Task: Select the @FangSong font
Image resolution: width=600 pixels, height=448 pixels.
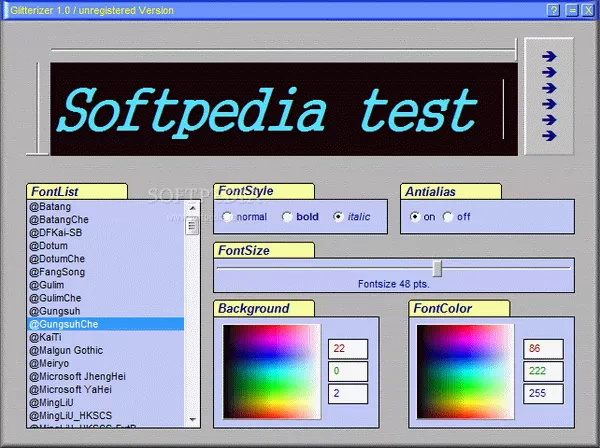Action: tap(106, 272)
